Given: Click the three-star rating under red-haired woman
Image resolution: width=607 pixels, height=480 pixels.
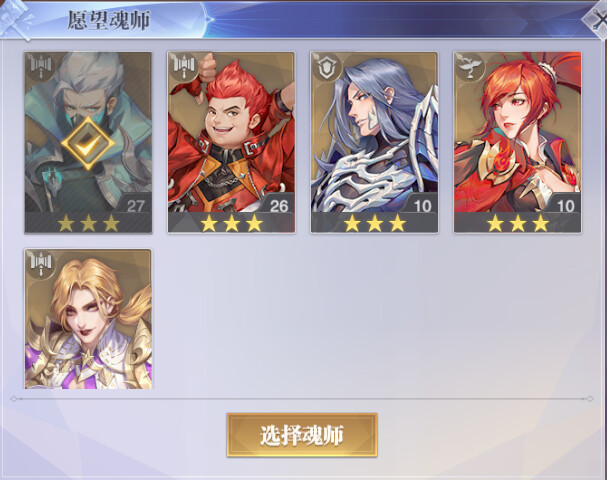Looking at the screenshot, I should click(x=518, y=223).
